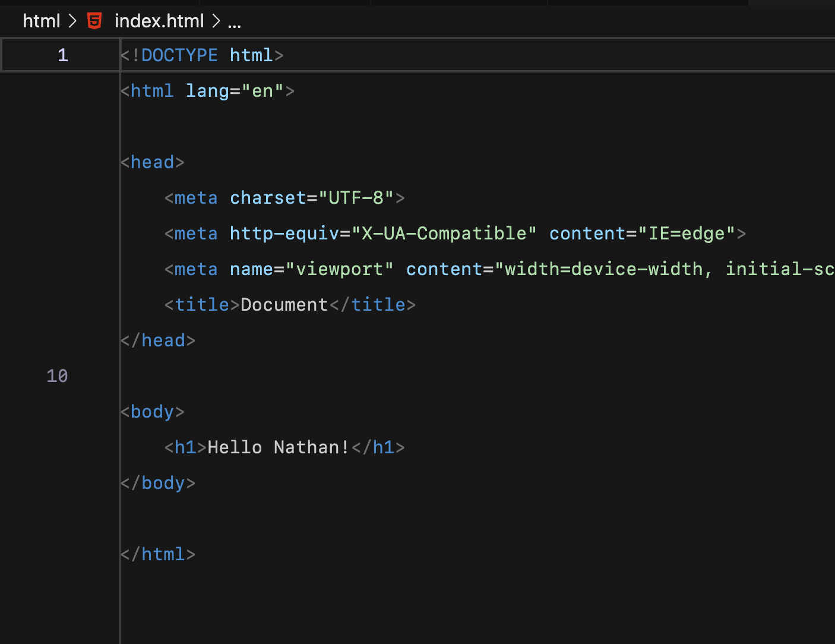Open the index.html breadcrumb item
Image resolution: width=835 pixels, height=644 pixels.
(x=159, y=20)
